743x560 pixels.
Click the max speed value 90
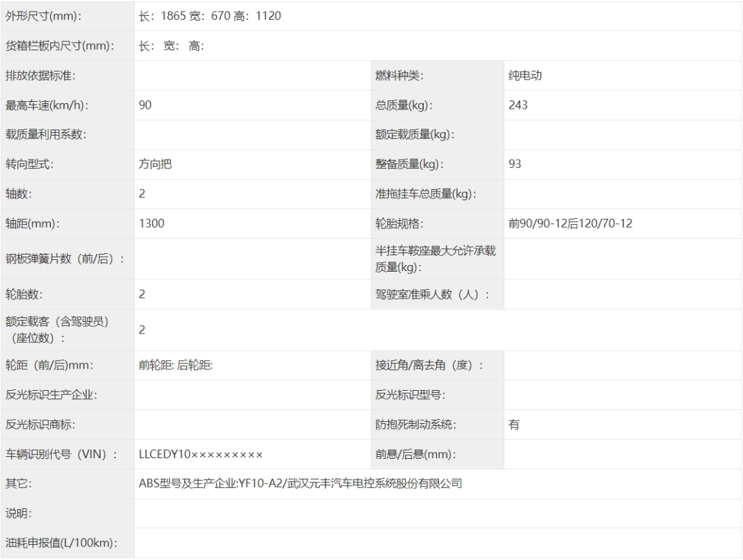point(145,105)
